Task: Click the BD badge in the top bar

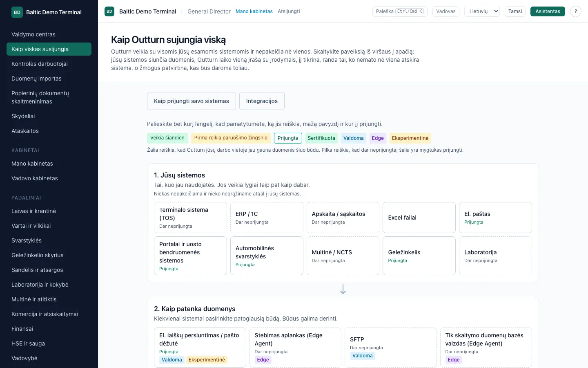Action: point(109,11)
